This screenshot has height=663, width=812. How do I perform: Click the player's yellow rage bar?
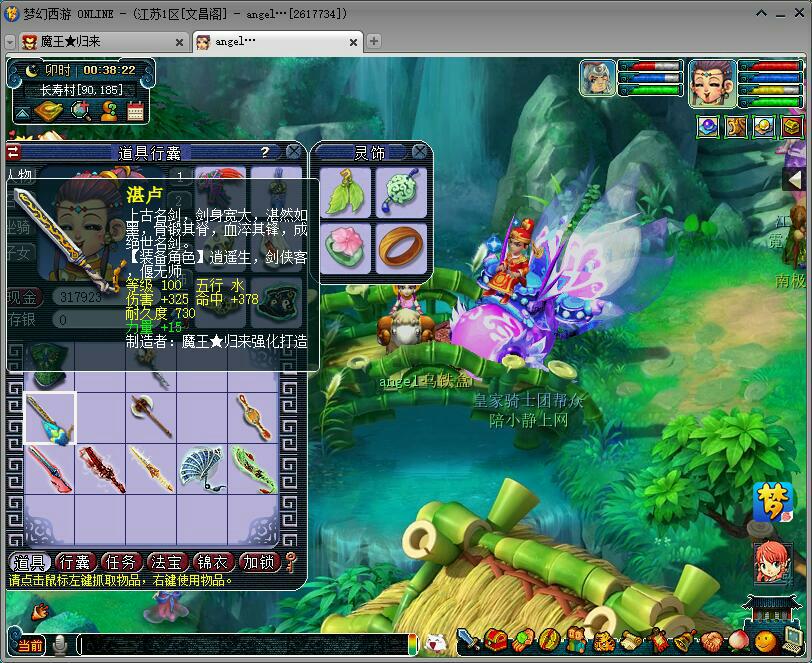(774, 90)
